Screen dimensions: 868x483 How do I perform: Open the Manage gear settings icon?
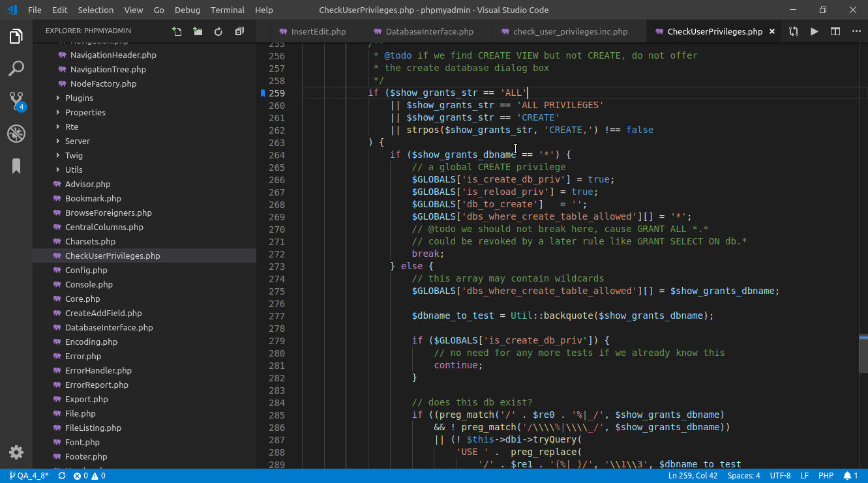(16, 452)
